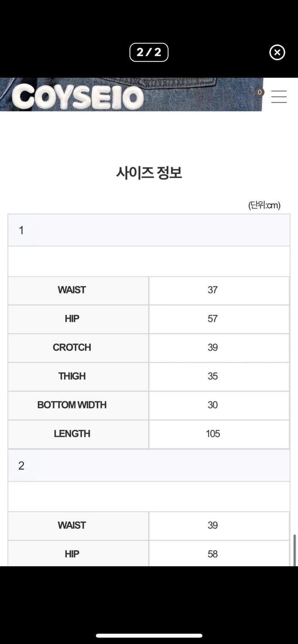This screenshot has width=298, height=644.
Task: Select the size 2 section header
Action: 21,465
